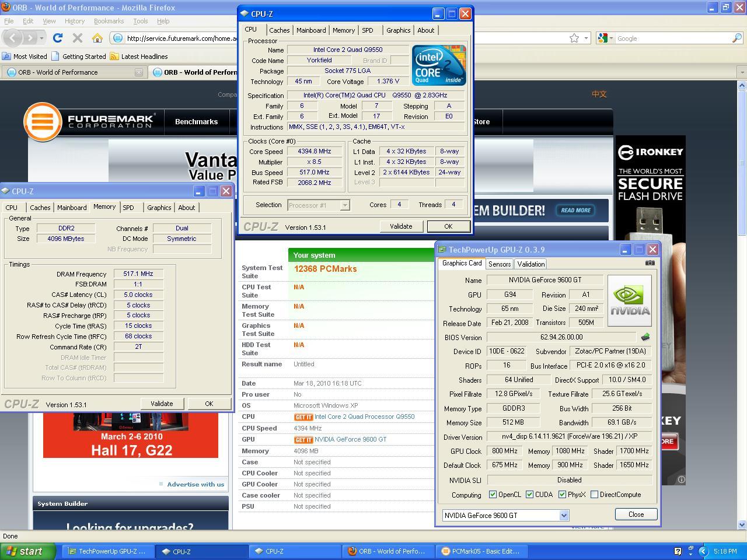This screenshot has height=560, width=747.
Task: Click the Getting Started bookmark
Action: [x=79, y=57]
